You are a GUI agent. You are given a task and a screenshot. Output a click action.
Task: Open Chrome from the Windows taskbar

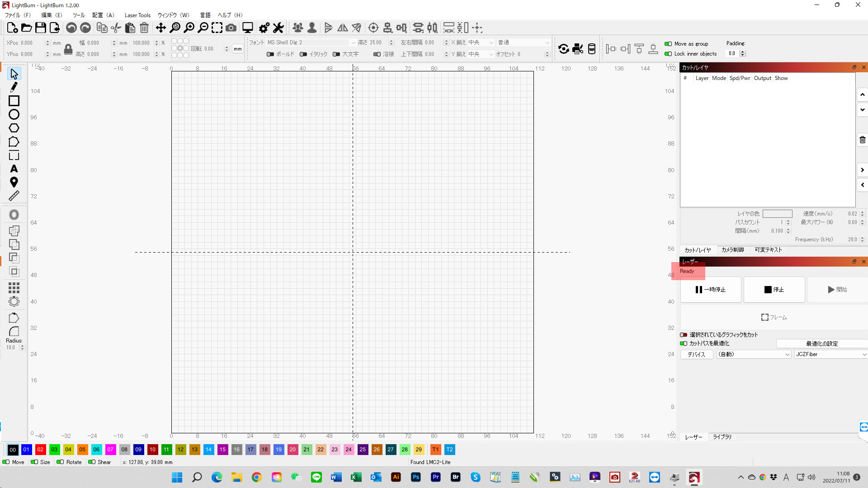256,477
